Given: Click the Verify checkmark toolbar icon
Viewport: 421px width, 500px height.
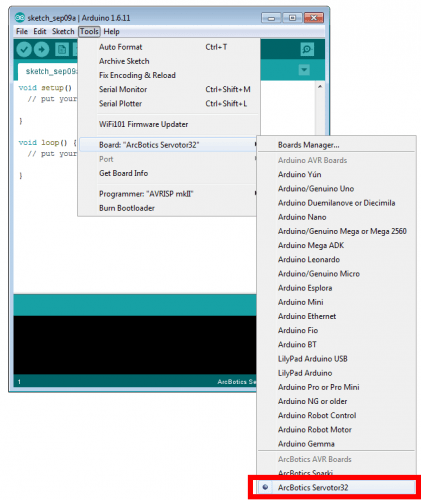Looking at the screenshot, I should [24, 50].
